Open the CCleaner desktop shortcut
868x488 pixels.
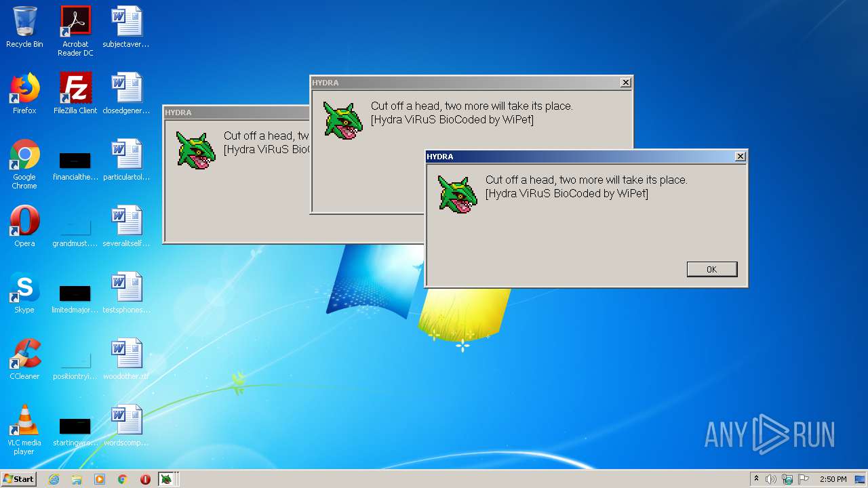pos(24,359)
